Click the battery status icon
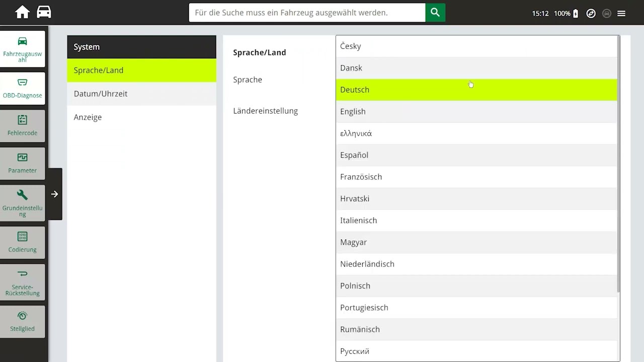 (576, 14)
